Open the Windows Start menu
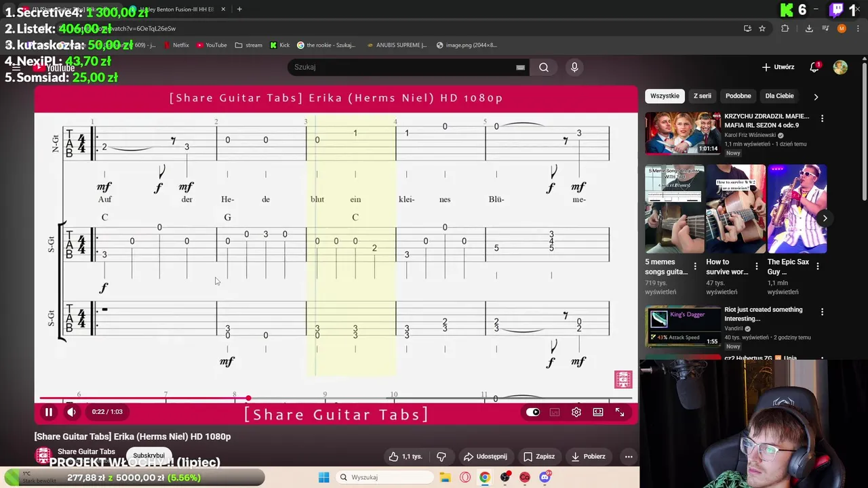This screenshot has height=488, width=868. (323, 477)
